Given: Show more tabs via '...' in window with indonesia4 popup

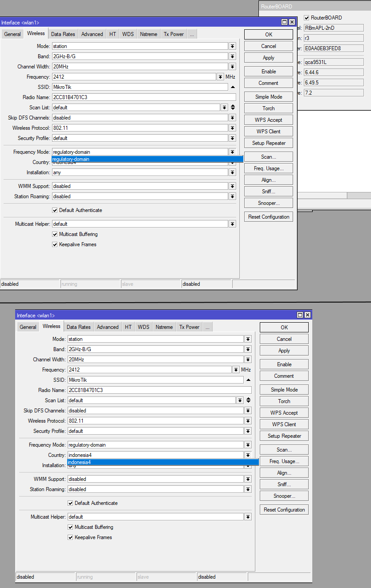Looking at the screenshot, I should (207, 327).
